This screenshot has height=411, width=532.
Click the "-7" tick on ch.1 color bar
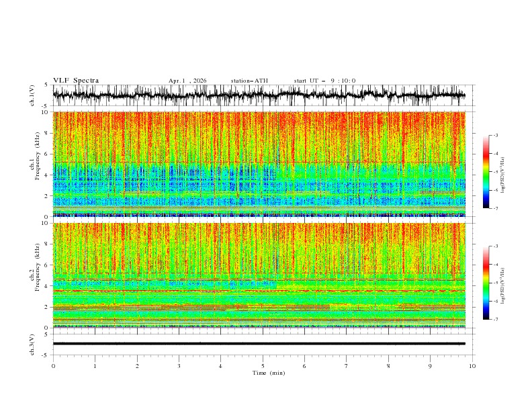coord(495,208)
